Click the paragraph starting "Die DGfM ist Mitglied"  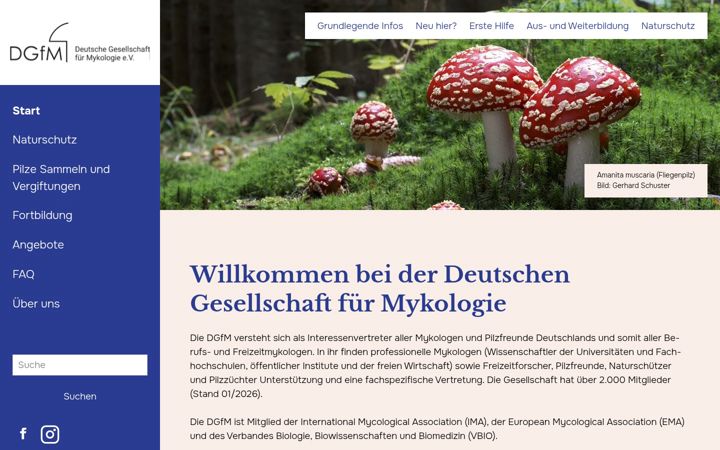(x=437, y=428)
